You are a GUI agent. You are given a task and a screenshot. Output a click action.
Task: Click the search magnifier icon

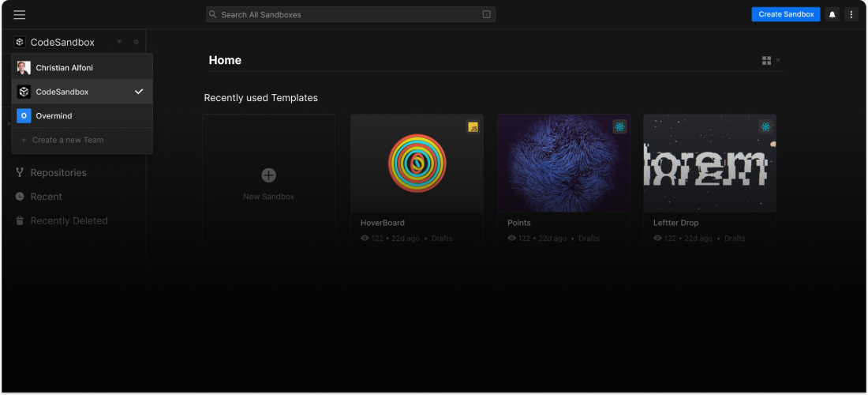pos(212,14)
